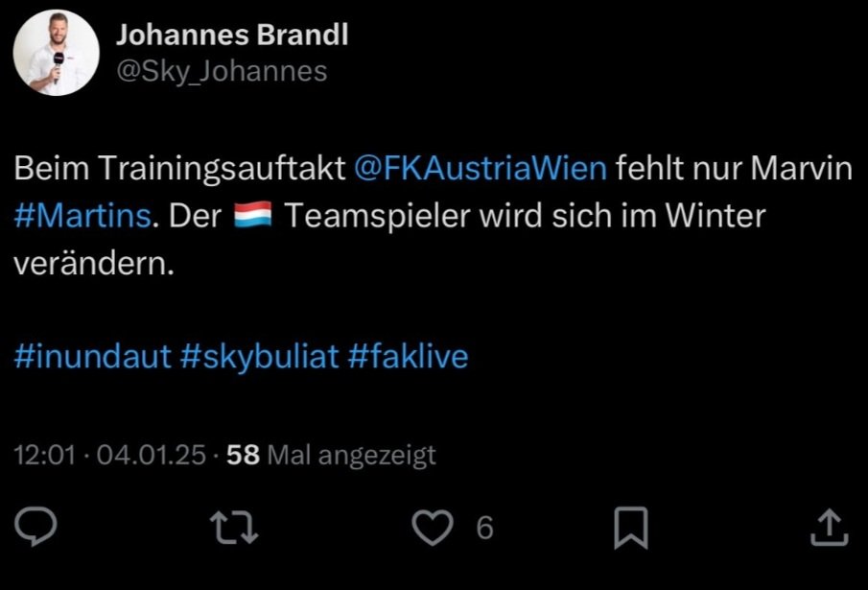The height and width of the screenshot is (590, 868).
Task: Open the #Martins hashtag
Action: [83, 216]
